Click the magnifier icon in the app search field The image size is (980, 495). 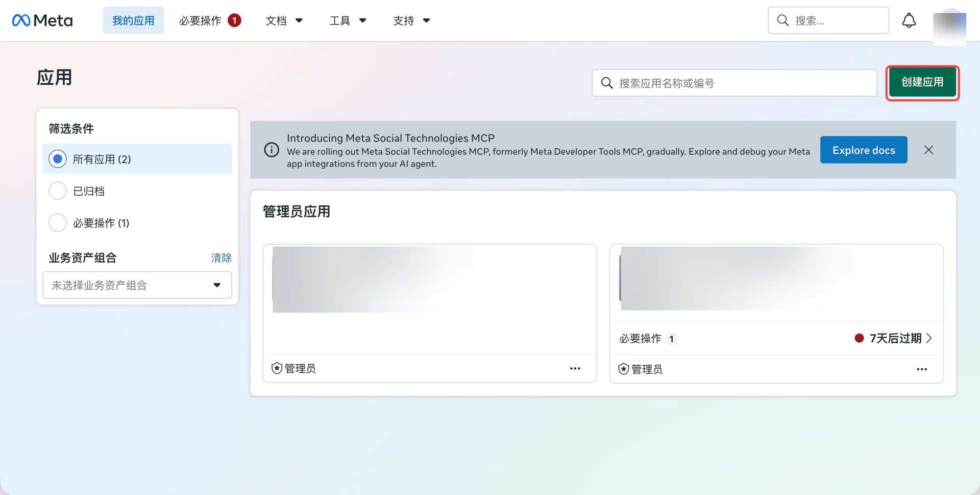606,83
